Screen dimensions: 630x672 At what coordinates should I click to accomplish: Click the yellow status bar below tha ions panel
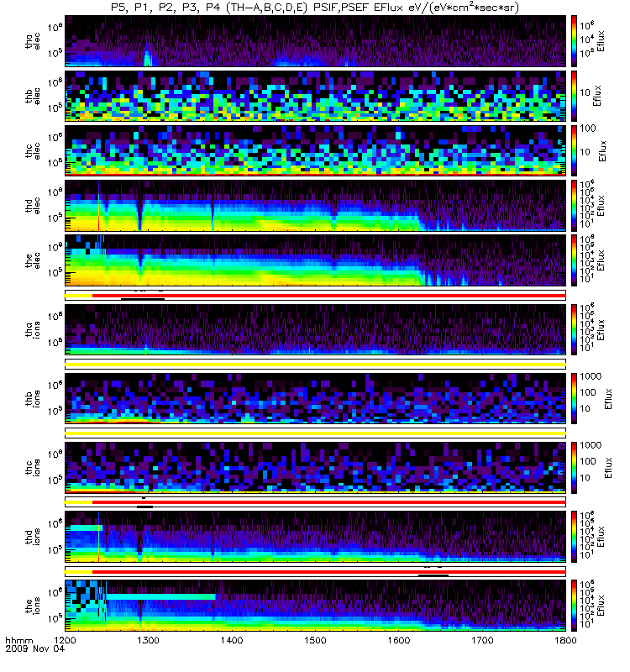(316, 365)
